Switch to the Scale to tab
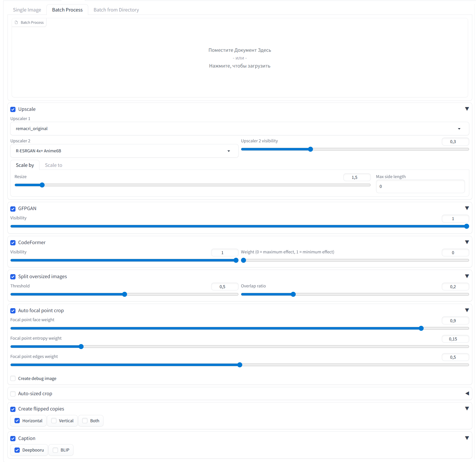 tap(53, 165)
